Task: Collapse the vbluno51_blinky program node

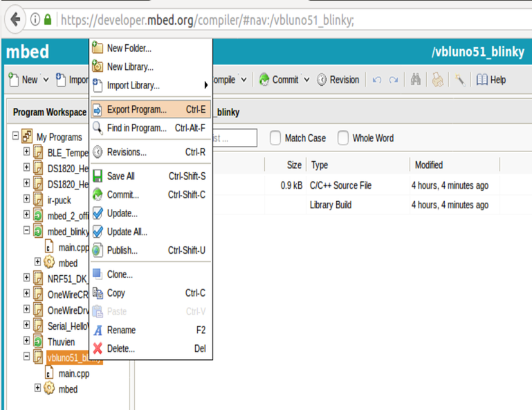Action: (26, 356)
